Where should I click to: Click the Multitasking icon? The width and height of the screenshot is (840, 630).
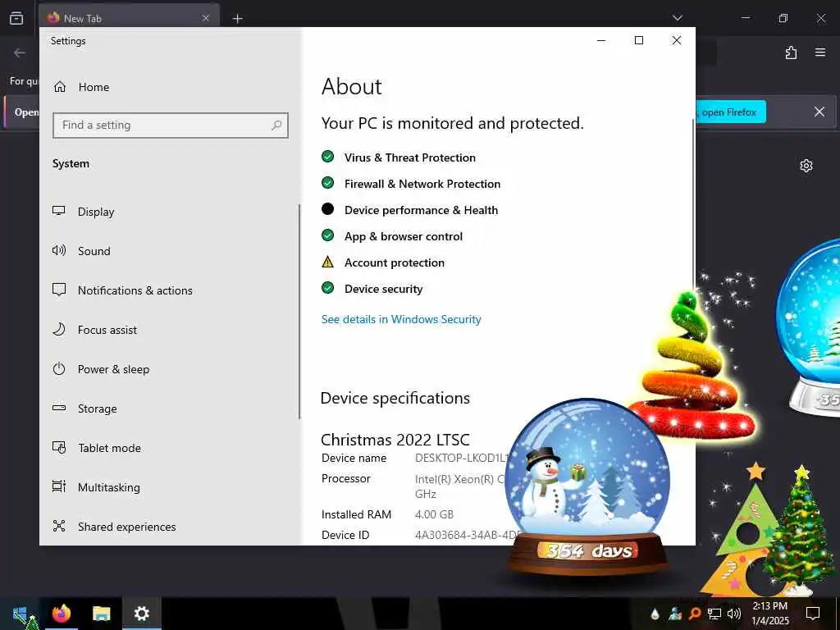pyautogui.click(x=59, y=486)
